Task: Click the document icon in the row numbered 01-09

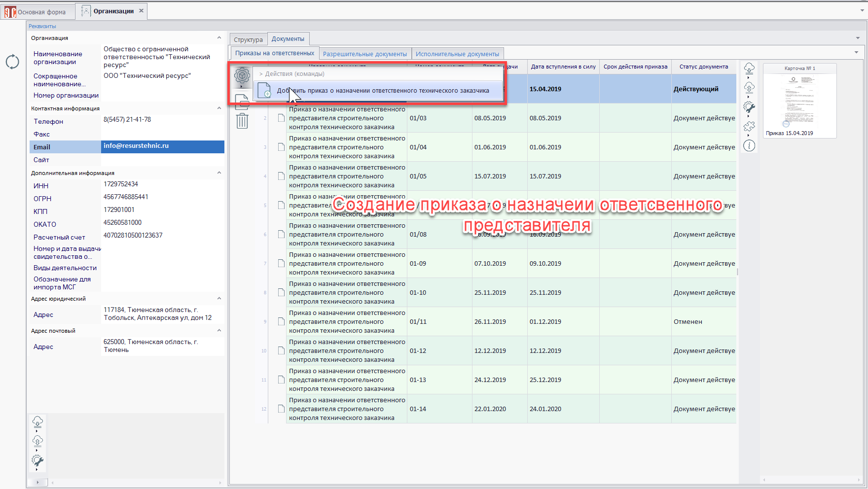Action: click(x=281, y=263)
